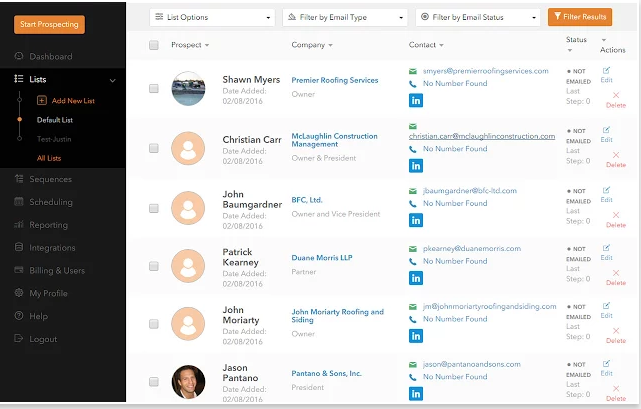This screenshot has width=641, height=409.
Task: Select Default List in the sidebar
Action: [x=55, y=120]
